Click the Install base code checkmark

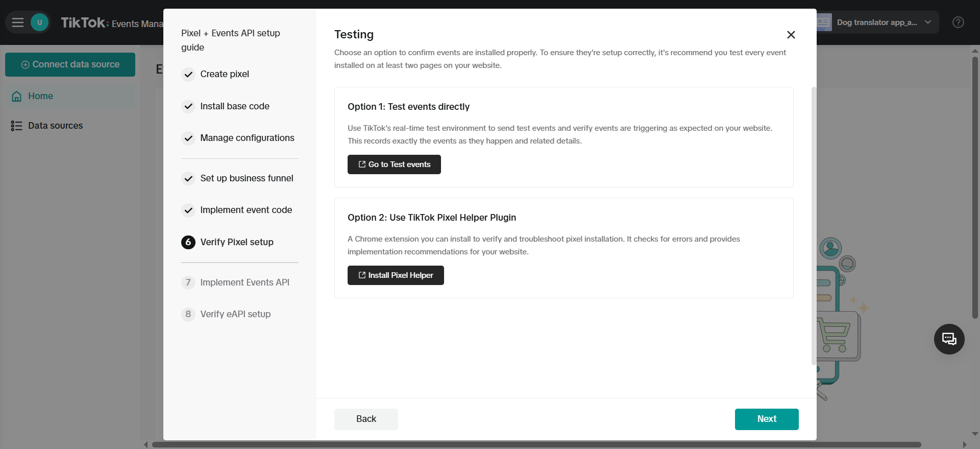pyautogui.click(x=188, y=106)
